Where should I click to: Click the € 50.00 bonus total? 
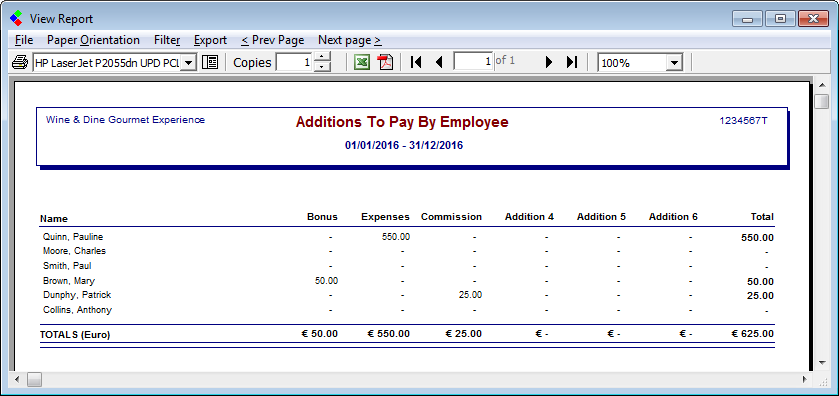pos(320,334)
